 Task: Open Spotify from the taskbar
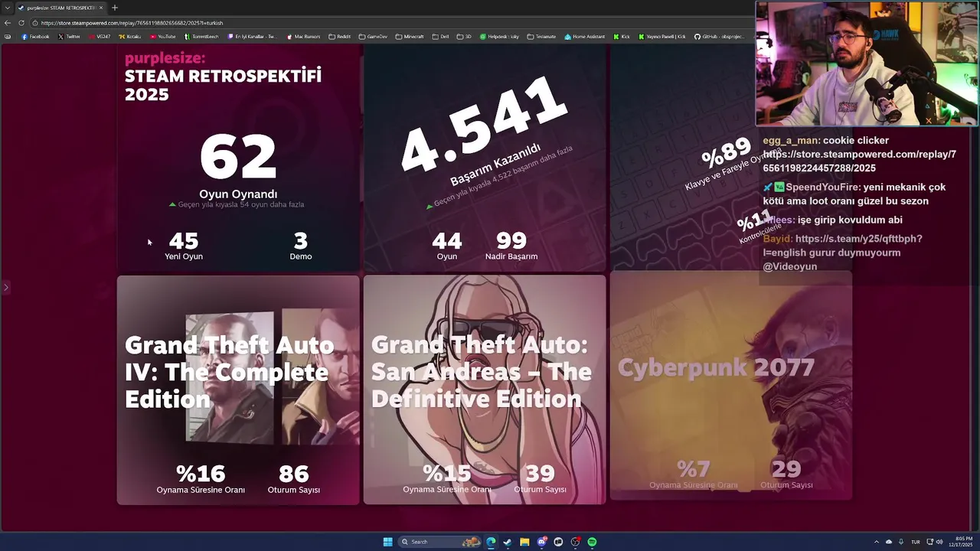pyautogui.click(x=593, y=542)
